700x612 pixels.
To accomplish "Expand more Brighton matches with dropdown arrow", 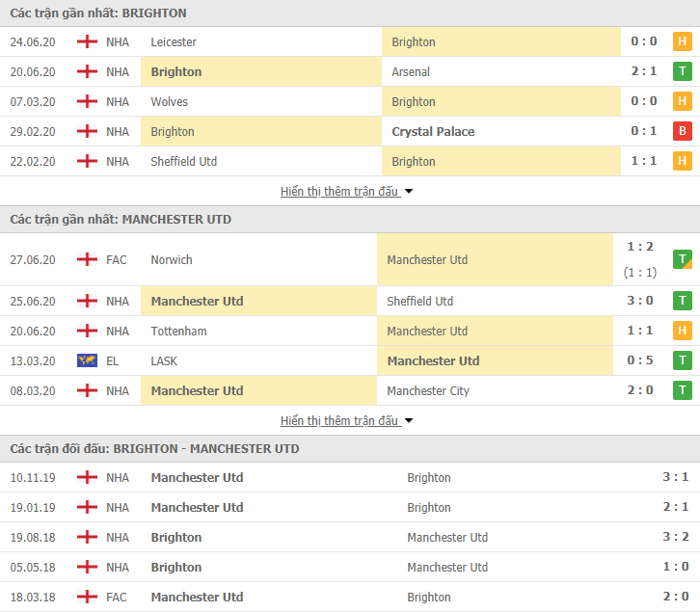I will [x=409, y=192].
